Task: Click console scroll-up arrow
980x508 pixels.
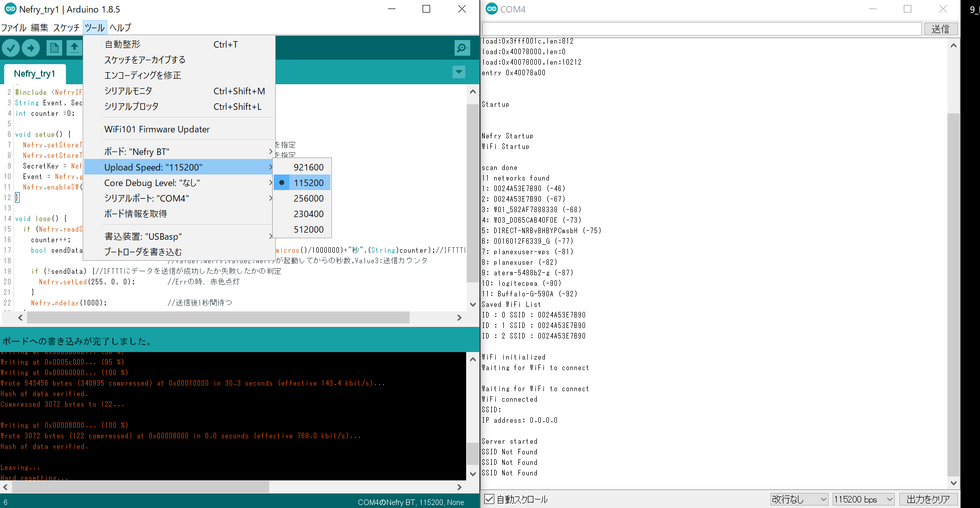Action: point(473,359)
